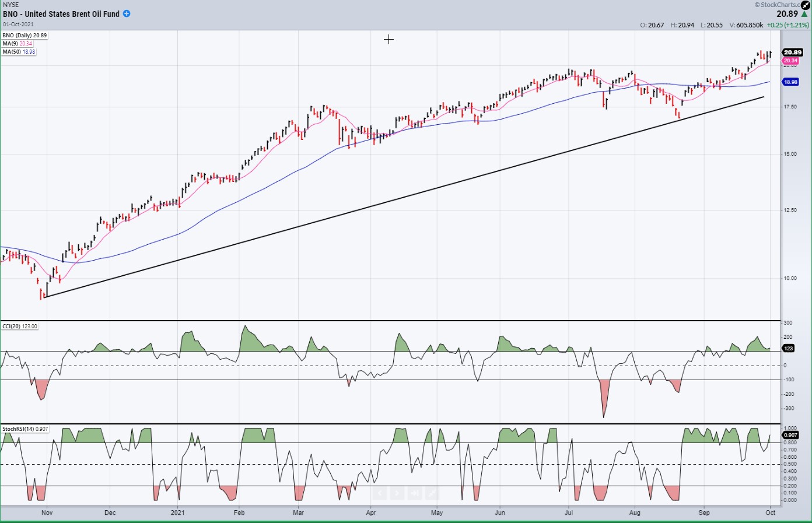
Task: Click the StockCharts copyright link
Action: click(x=778, y=5)
